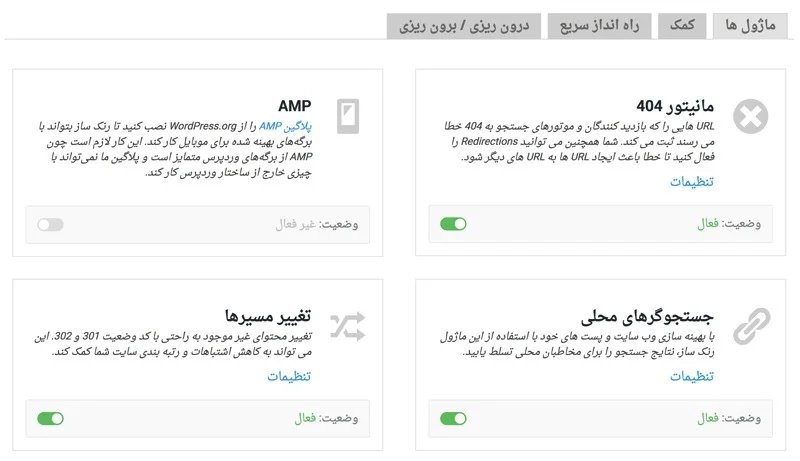Open تنظیمات link under جستجوگرهای محلی
Screen dimensions: 800x461
tap(692, 376)
